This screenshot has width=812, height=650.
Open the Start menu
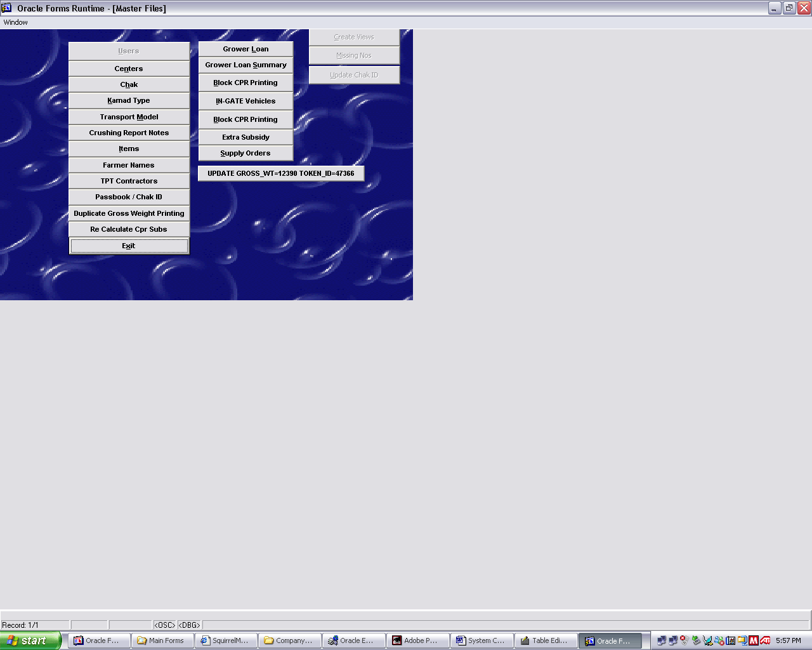[30, 640]
